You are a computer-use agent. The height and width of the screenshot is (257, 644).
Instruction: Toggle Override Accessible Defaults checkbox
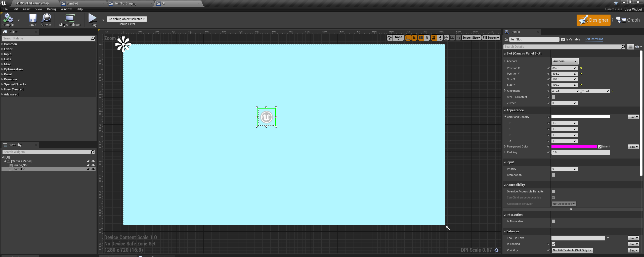click(x=553, y=191)
